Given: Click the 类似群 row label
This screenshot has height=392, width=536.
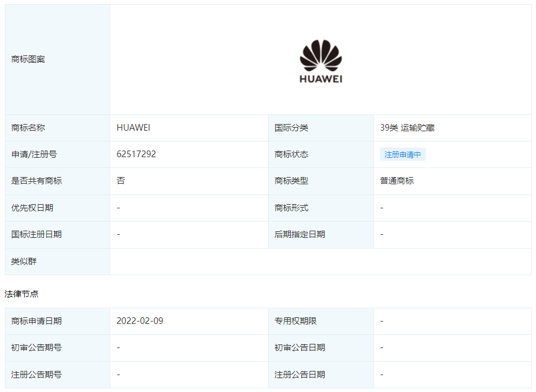Looking at the screenshot, I should point(24,261).
